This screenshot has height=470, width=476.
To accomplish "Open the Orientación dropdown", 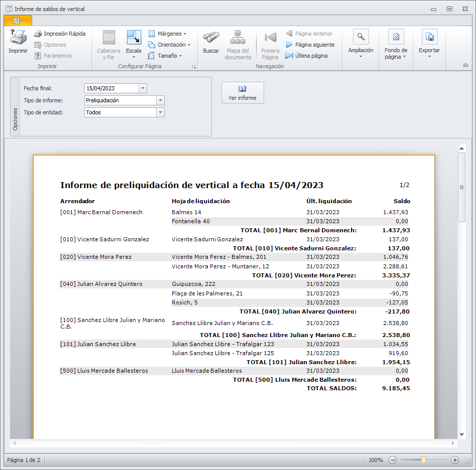I will pos(169,45).
